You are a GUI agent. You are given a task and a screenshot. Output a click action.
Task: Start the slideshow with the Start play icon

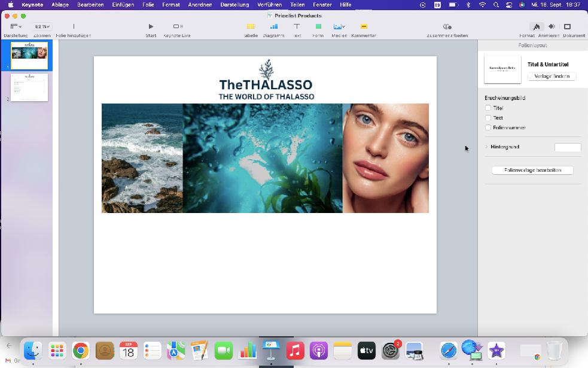pos(151,27)
